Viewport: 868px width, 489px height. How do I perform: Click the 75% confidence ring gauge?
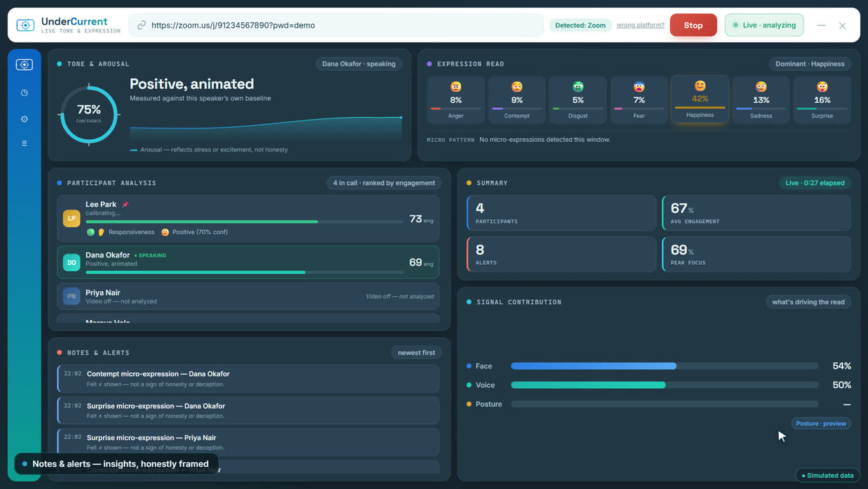point(89,114)
